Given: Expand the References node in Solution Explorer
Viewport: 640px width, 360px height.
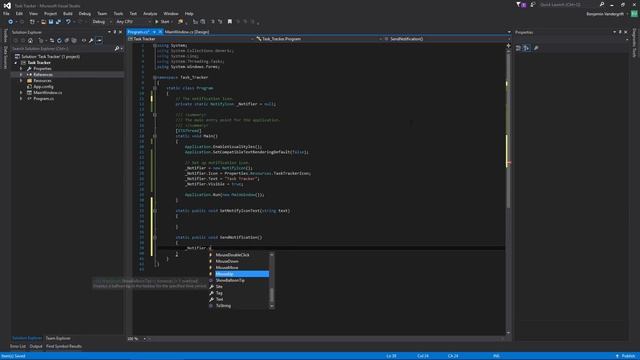Looking at the screenshot, I should click(21, 75).
